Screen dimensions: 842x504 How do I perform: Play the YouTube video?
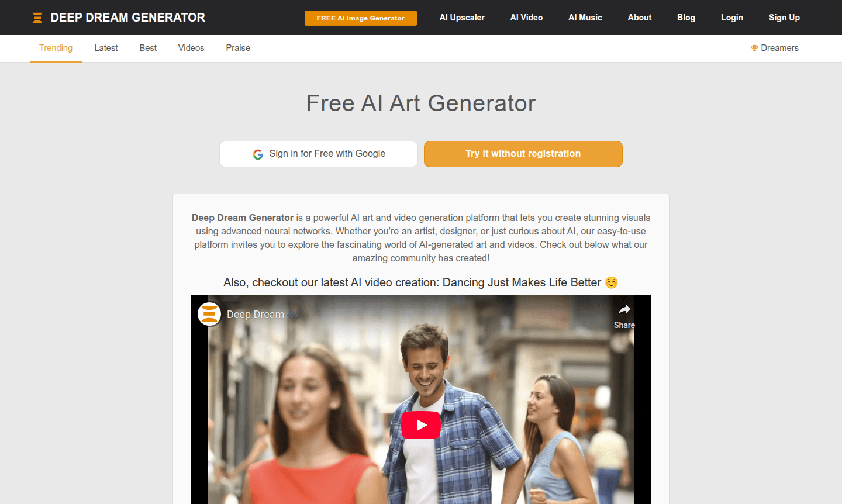tap(421, 425)
